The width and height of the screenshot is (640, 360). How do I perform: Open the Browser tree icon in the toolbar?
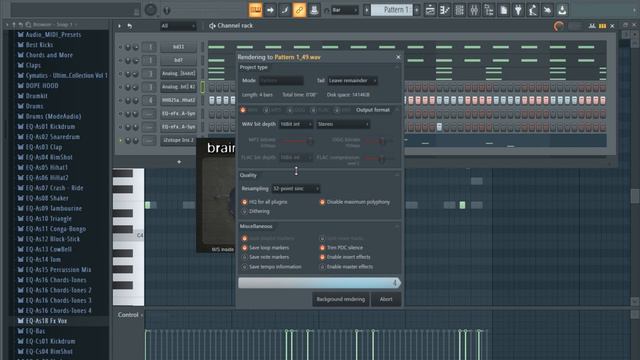[x=489, y=10]
